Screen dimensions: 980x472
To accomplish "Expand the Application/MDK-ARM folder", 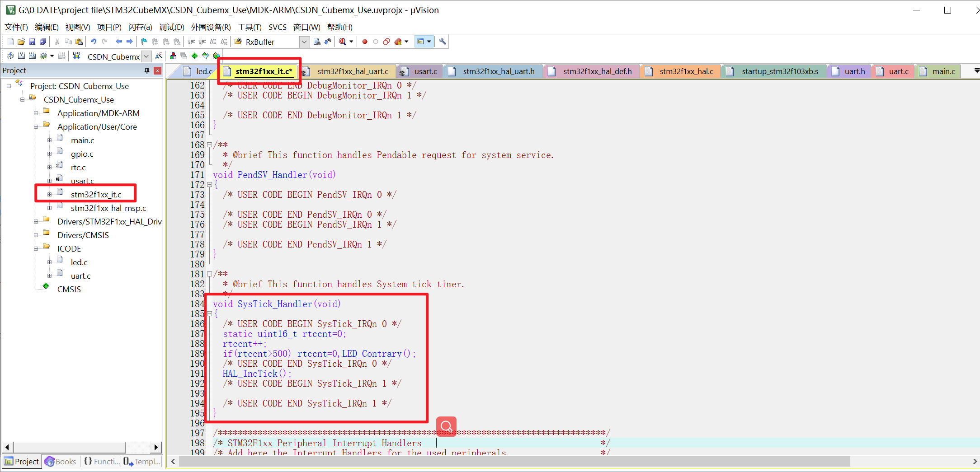I will coord(36,113).
